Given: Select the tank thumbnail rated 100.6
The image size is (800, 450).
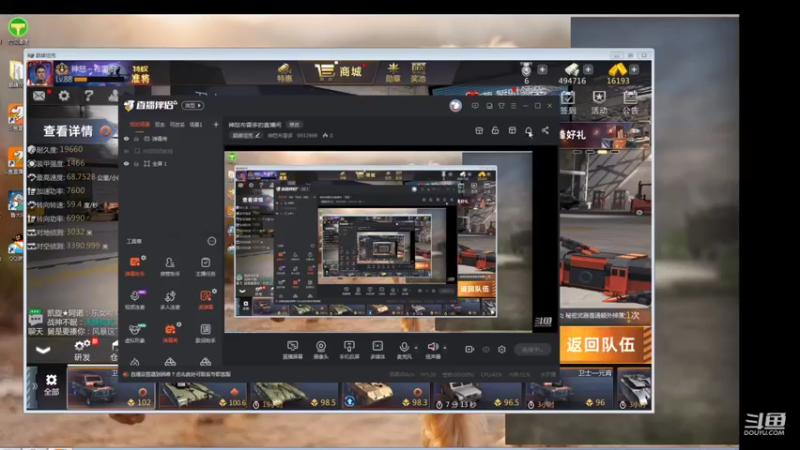Looking at the screenshot, I should coord(203,394).
